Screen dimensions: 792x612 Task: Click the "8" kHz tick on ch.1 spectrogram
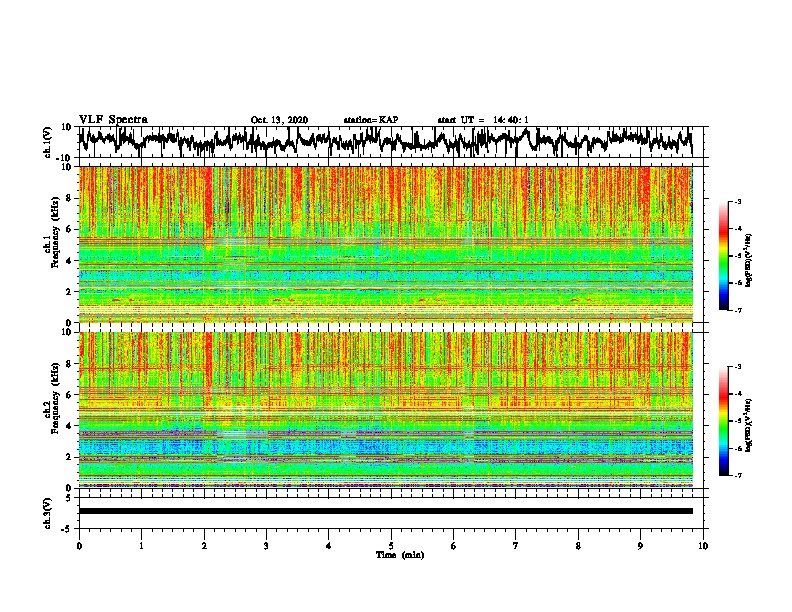[70, 198]
